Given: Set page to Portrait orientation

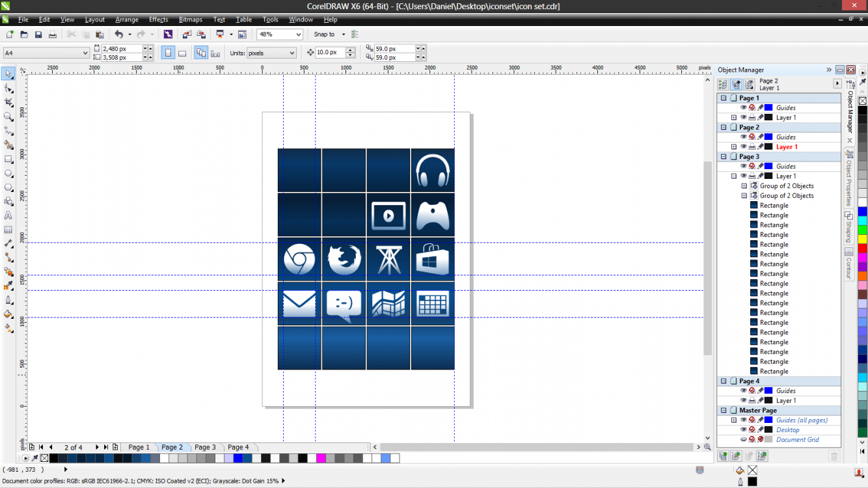Looking at the screenshot, I should point(168,53).
